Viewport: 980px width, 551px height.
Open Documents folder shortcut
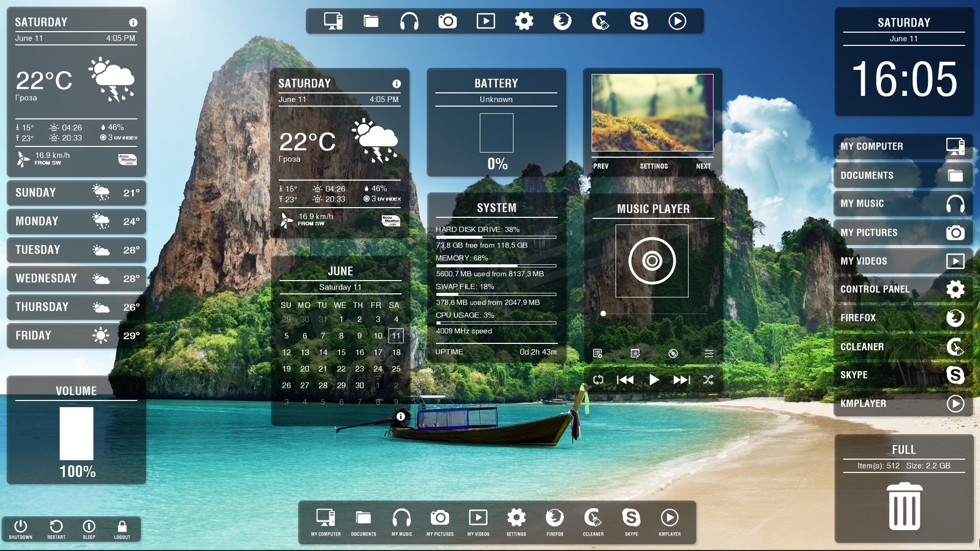pos(903,176)
